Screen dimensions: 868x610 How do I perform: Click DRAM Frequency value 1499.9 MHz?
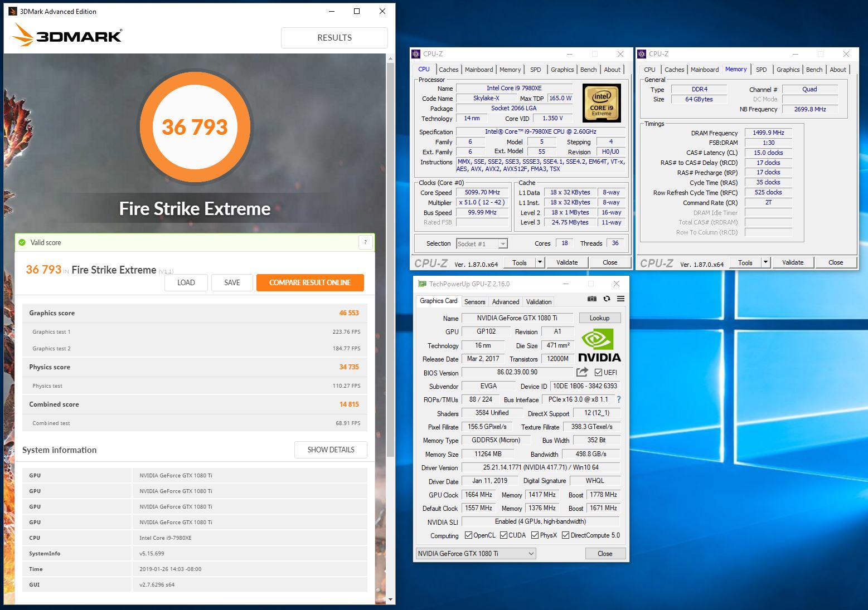[768, 133]
